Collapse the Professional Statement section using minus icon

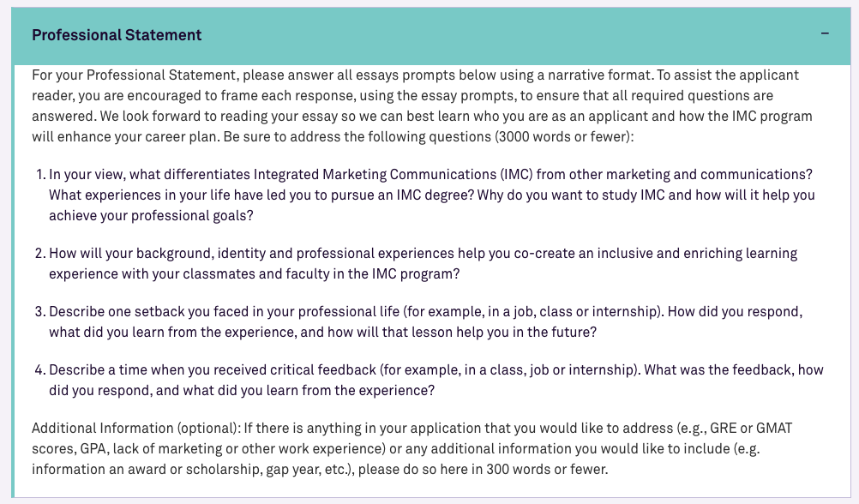point(825,34)
